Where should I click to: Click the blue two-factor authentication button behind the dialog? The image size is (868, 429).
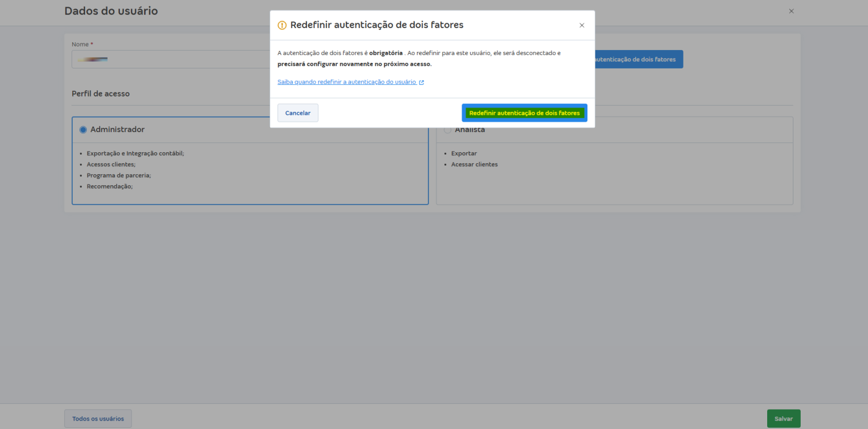[x=638, y=59]
